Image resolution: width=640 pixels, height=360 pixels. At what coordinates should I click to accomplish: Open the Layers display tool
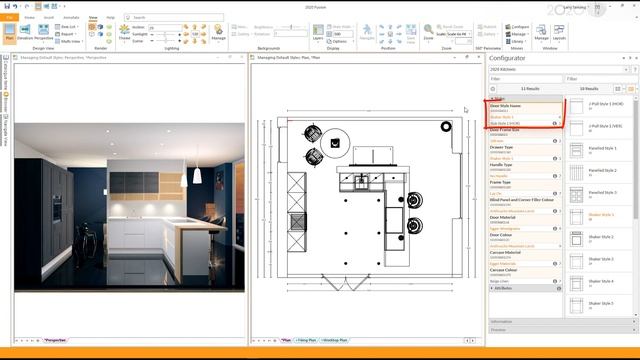pos(318,33)
